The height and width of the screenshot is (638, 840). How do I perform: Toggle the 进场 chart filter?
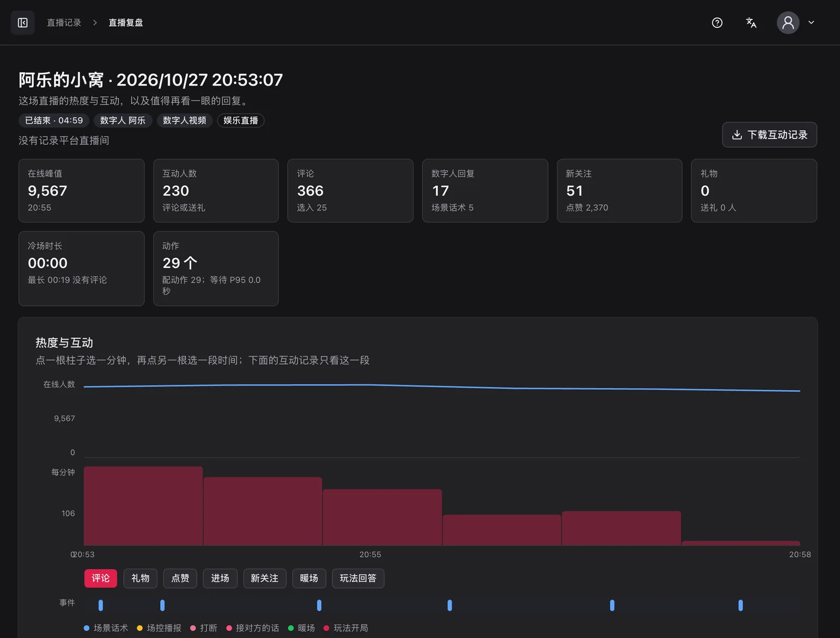(220, 578)
